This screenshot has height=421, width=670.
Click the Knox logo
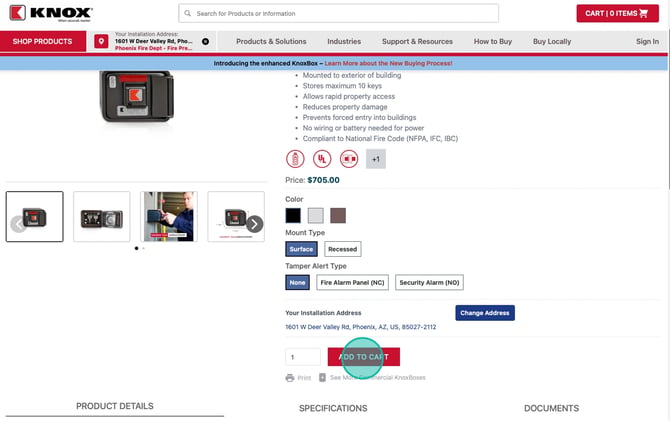click(x=51, y=13)
